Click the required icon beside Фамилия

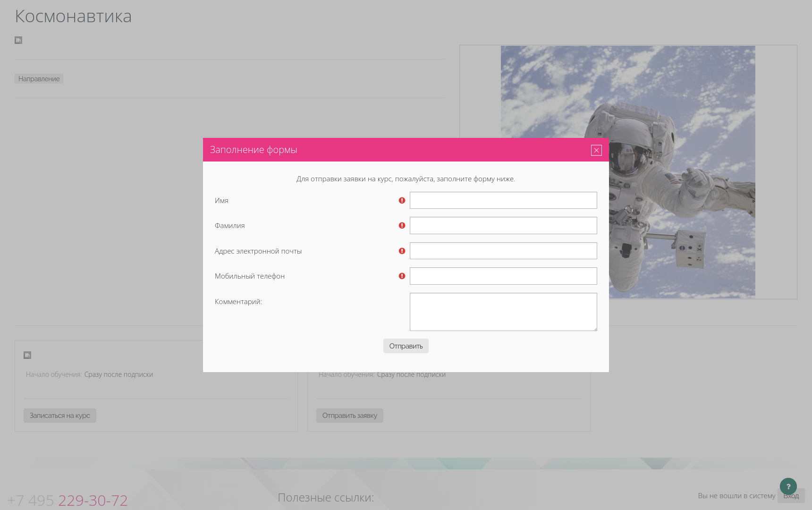pos(402,226)
